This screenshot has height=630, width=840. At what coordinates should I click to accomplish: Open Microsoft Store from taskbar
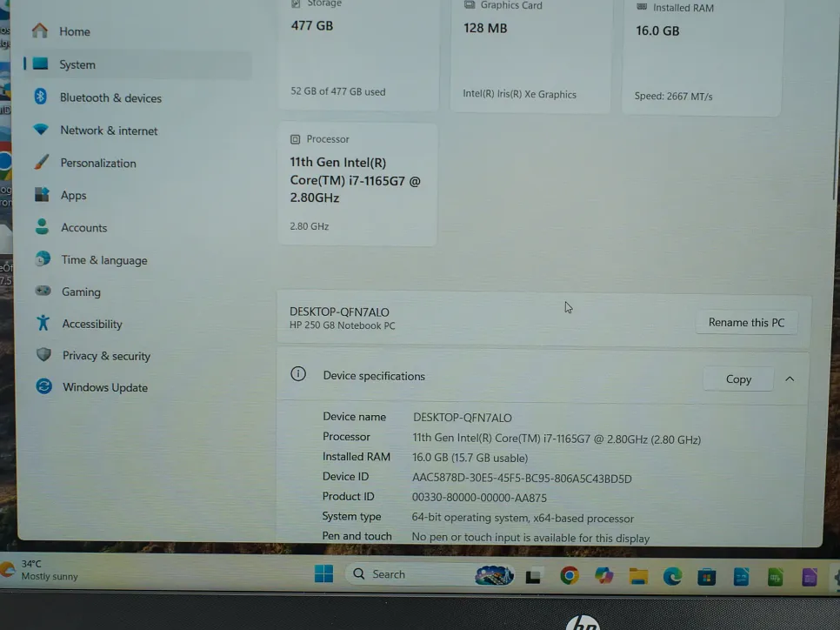coord(707,577)
